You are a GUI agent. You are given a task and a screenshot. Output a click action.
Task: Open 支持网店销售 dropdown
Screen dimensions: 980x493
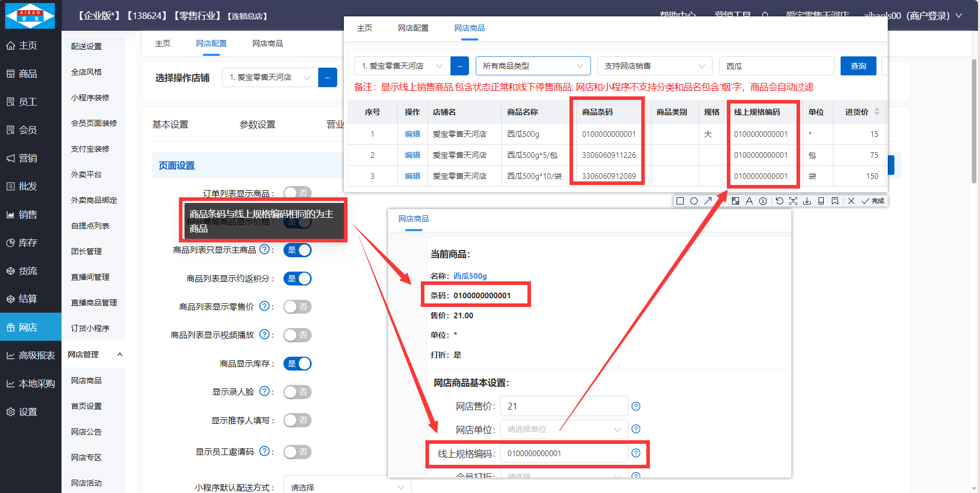pyautogui.click(x=655, y=66)
